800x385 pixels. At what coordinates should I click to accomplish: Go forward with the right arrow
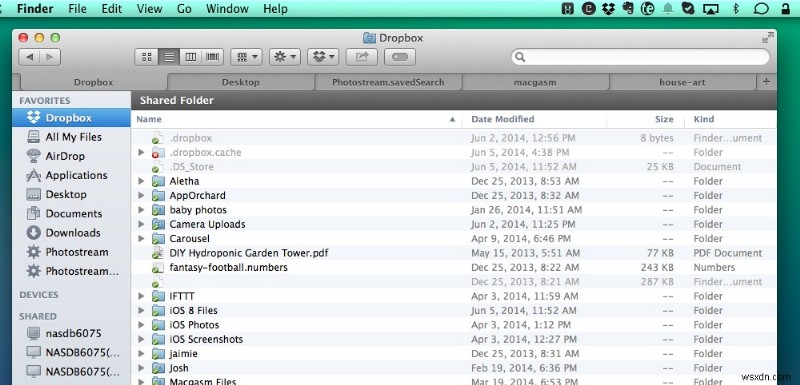(50, 57)
